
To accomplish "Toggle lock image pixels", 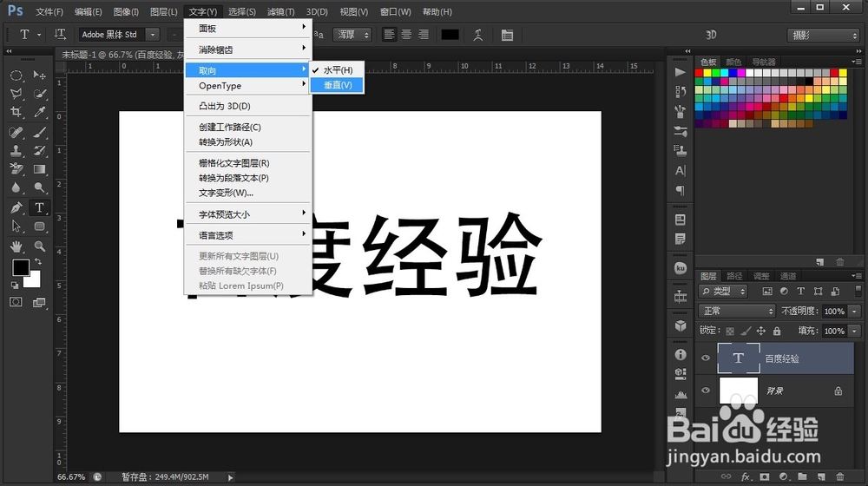I will (x=746, y=331).
